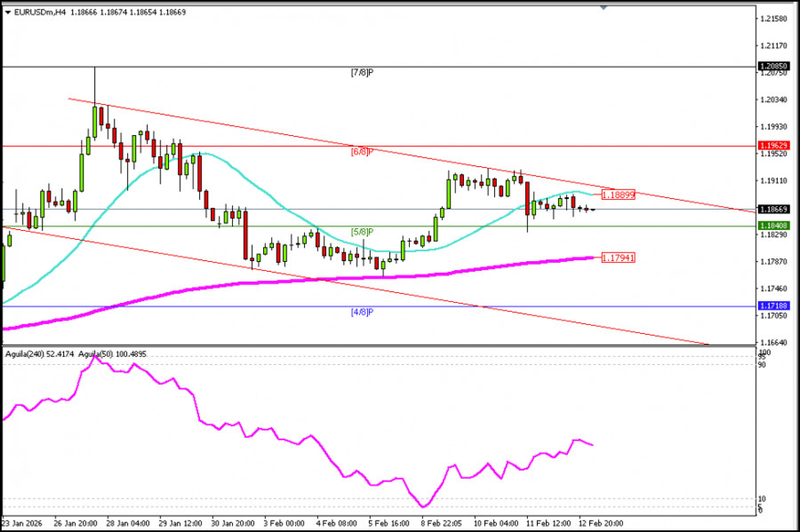Select the blue 1.17188 price tag
800x532 pixels.
tap(774, 306)
